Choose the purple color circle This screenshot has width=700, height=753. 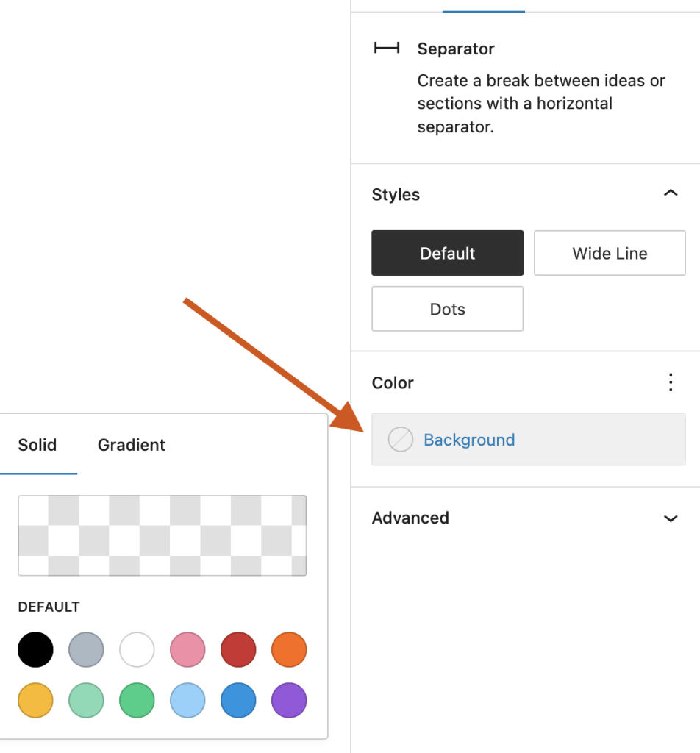click(x=288, y=700)
